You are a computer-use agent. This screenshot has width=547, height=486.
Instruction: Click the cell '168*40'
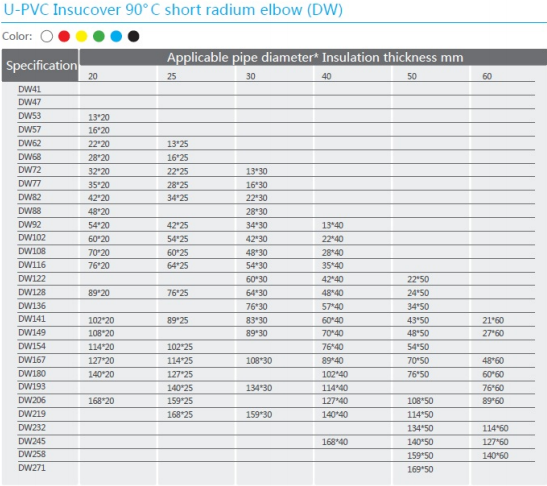(x=335, y=442)
